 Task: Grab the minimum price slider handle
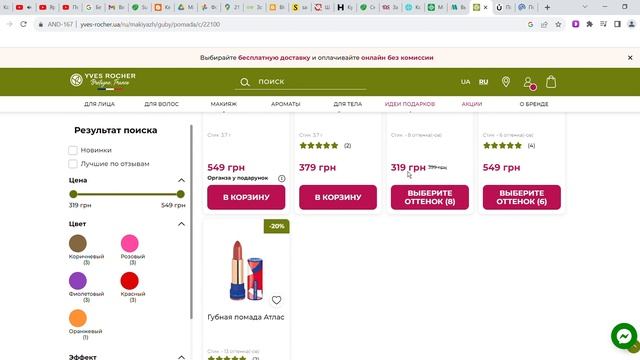[x=73, y=194]
